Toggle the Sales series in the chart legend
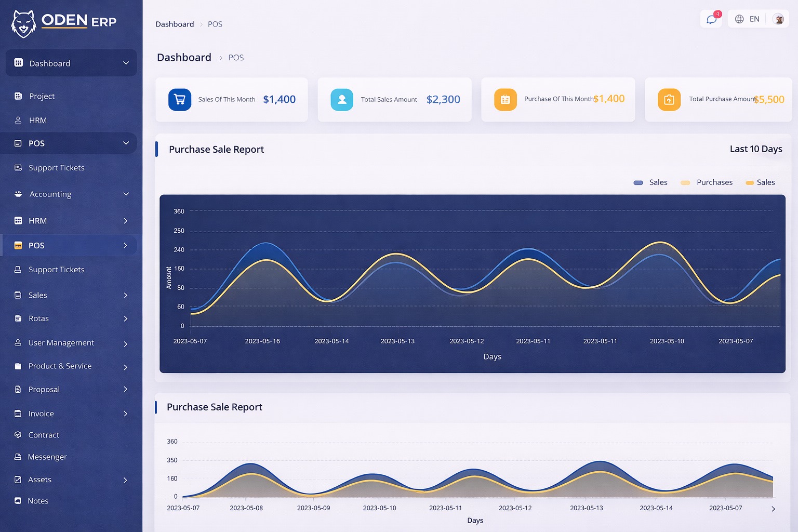798x532 pixels. tap(650, 182)
